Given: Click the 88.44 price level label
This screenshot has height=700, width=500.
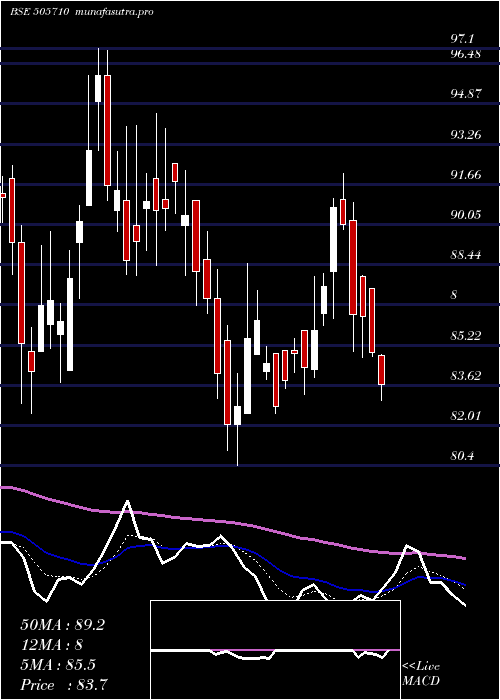Looking at the screenshot, I should (x=466, y=254).
